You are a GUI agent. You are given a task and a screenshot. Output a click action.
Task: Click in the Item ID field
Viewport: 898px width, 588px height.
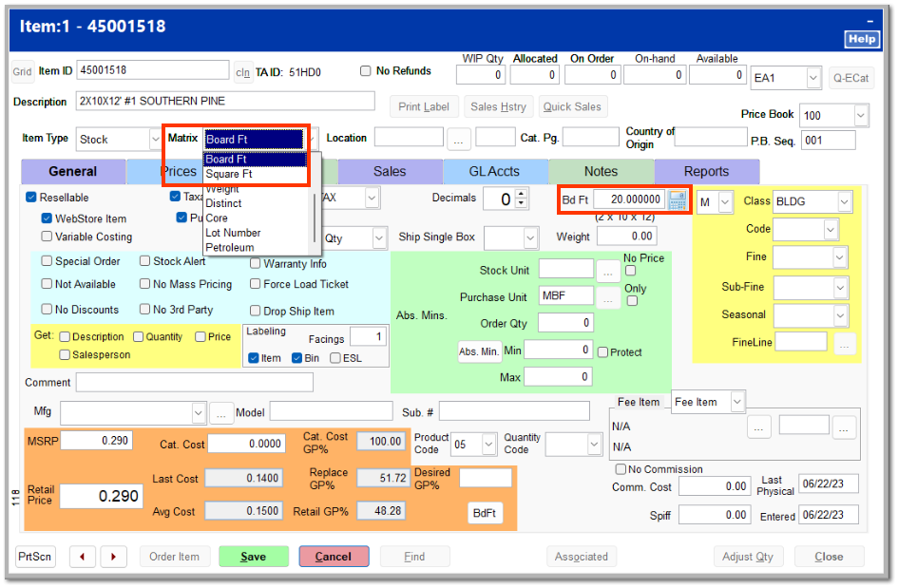pyautogui.click(x=152, y=70)
